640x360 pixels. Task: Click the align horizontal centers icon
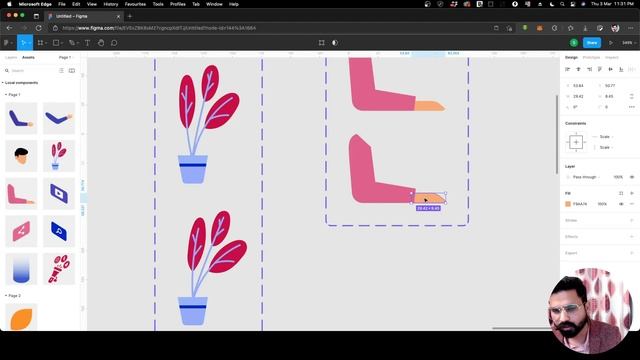[x=578, y=69]
